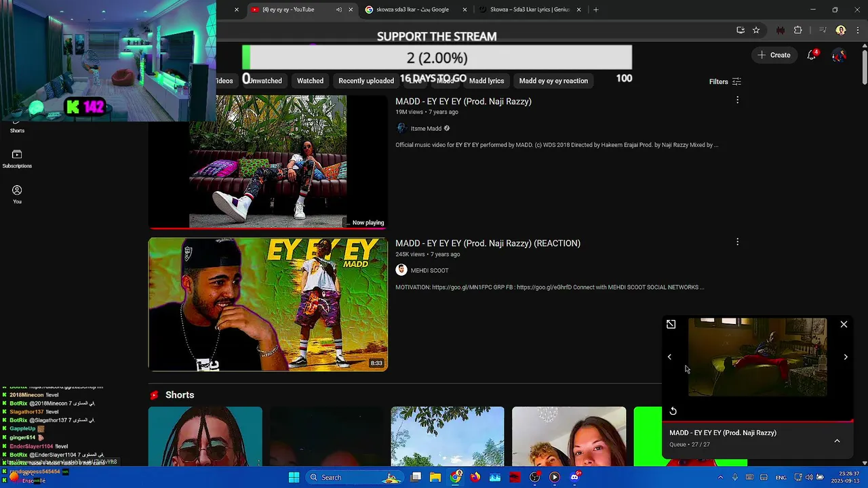Open Chrome extensions puzzle icon
Image resolution: width=868 pixels, height=488 pixels.
pos(798,30)
